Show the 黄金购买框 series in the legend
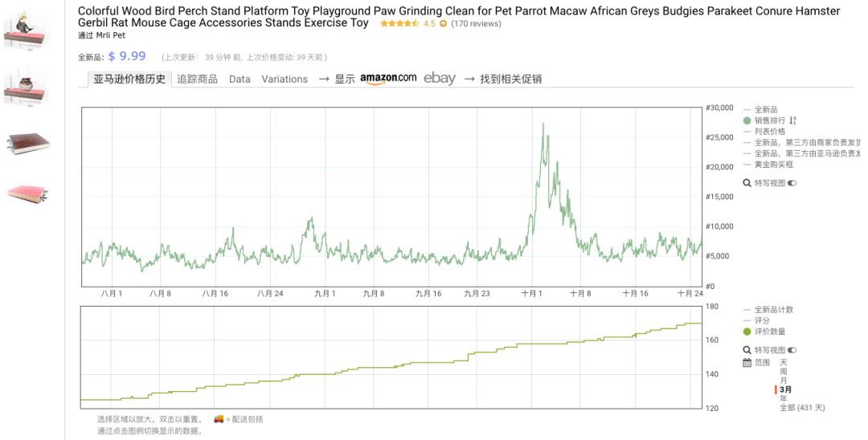This screenshot has height=440, width=868. [x=773, y=164]
